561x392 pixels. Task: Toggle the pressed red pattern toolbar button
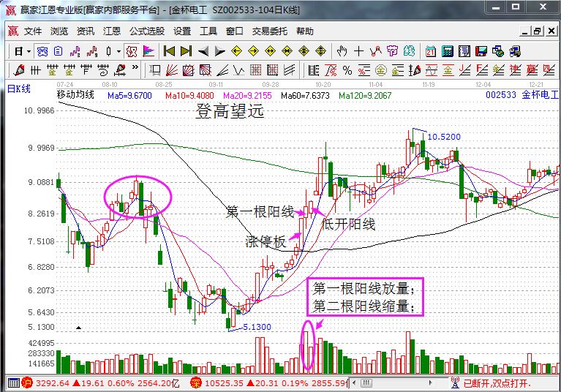tap(132, 51)
